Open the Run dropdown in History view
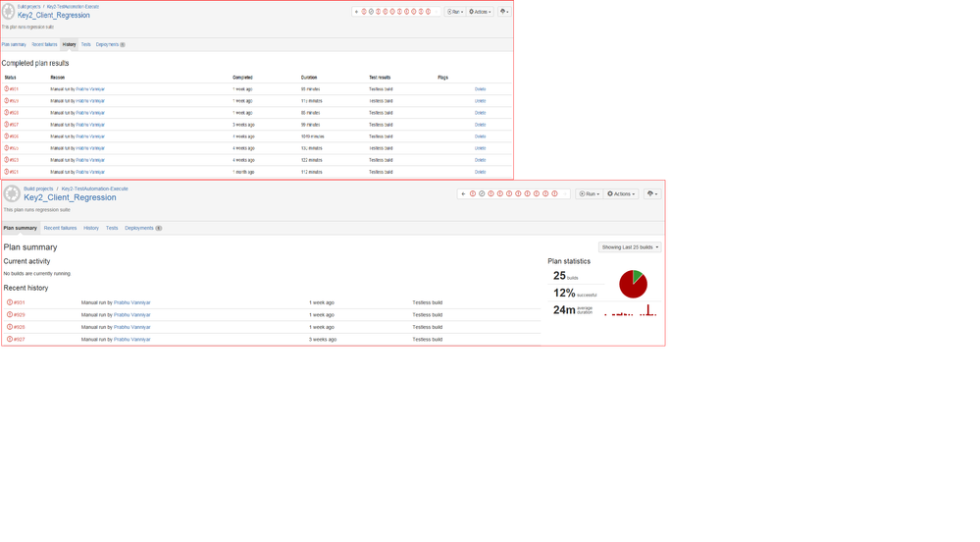This screenshot has width=980, height=542. pos(455,12)
